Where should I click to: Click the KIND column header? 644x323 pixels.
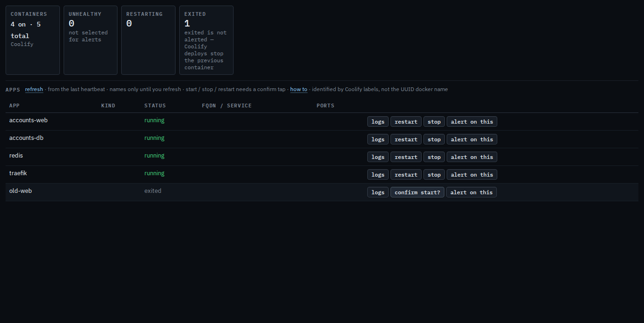(108, 105)
